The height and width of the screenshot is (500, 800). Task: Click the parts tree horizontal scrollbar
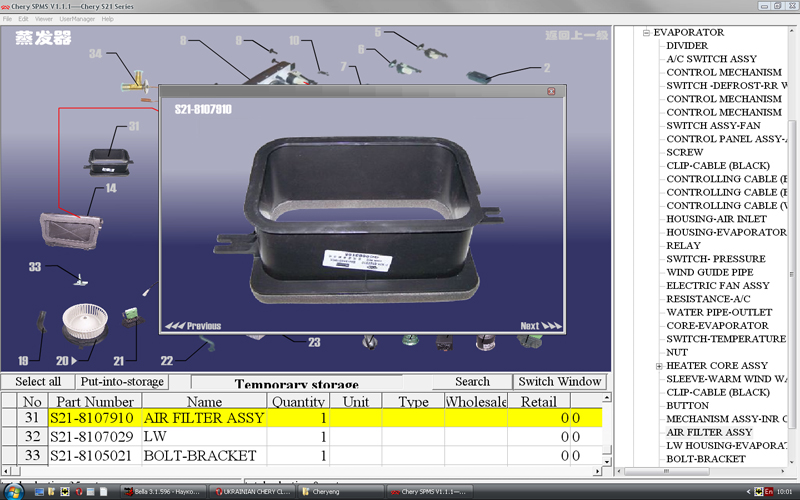(666, 471)
